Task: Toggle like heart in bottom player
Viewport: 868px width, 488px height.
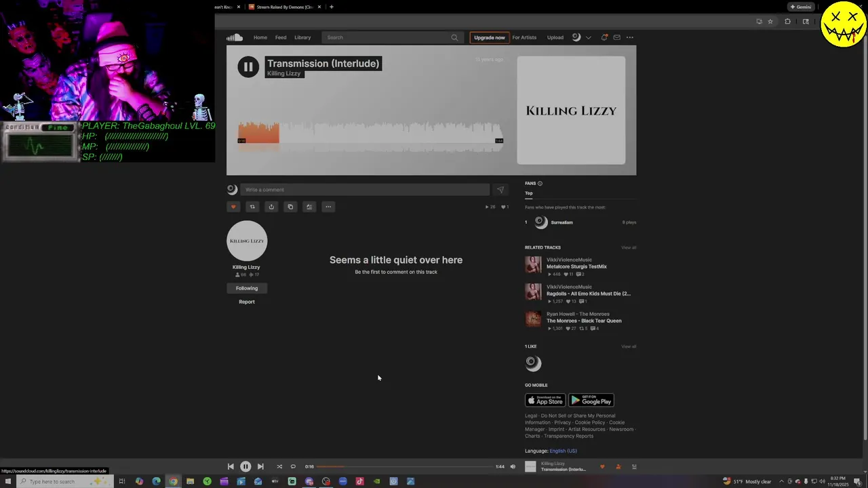Action: 602,466
